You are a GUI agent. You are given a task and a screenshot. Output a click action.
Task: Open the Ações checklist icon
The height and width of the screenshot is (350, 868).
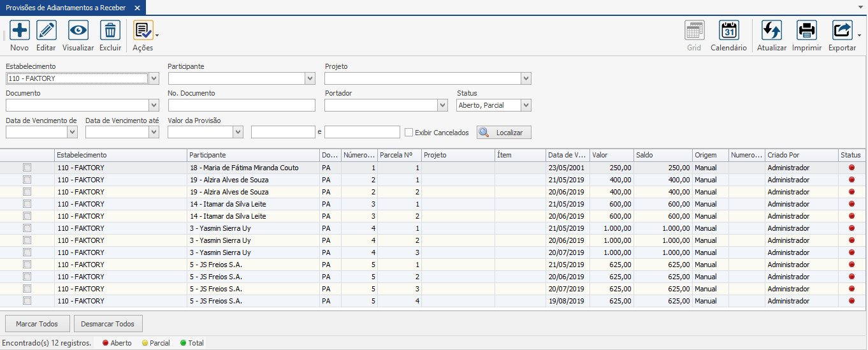(x=143, y=31)
